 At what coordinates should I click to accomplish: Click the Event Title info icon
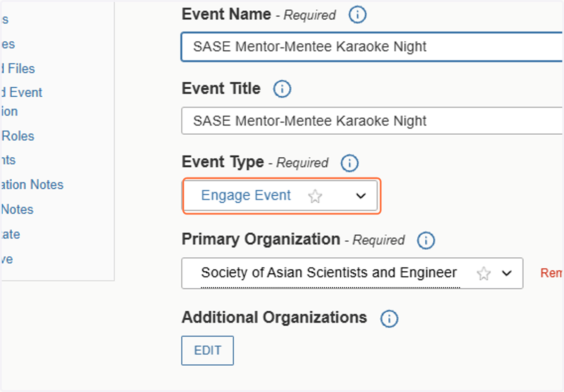(282, 89)
